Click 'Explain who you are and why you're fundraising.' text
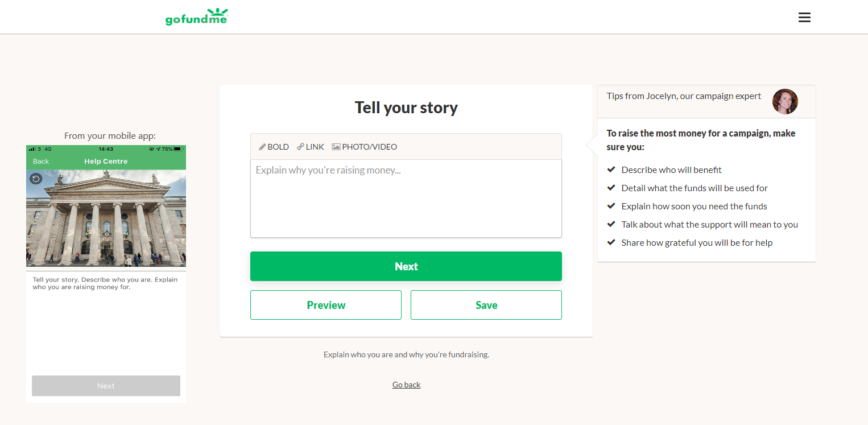This screenshot has height=425, width=868. coord(406,354)
